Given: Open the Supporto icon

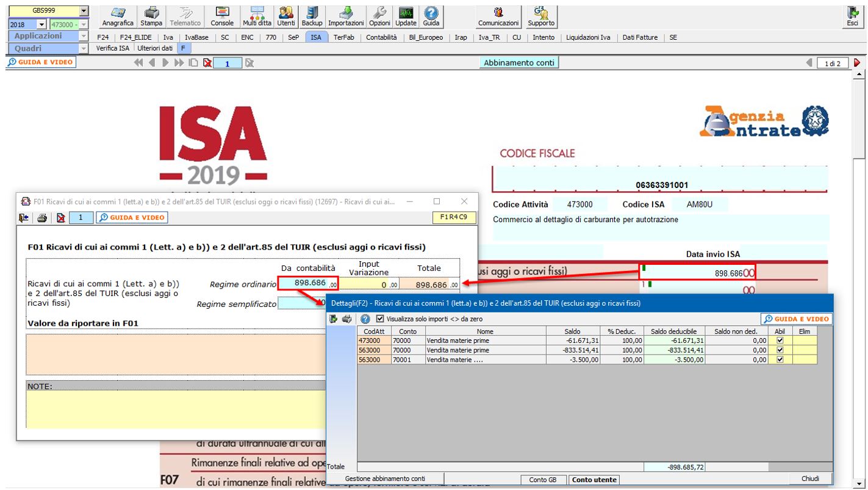Looking at the screenshot, I should pos(541,15).
